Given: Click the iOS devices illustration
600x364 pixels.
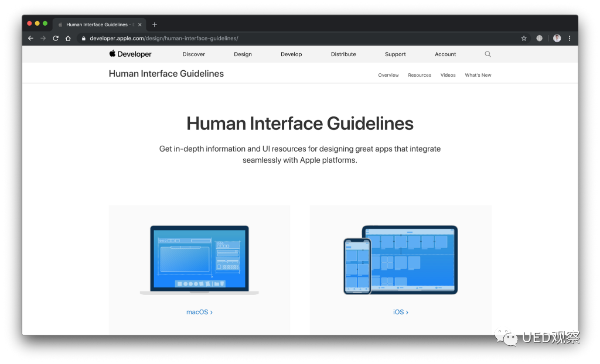Looking at the screenshot, I should [400, 260].
